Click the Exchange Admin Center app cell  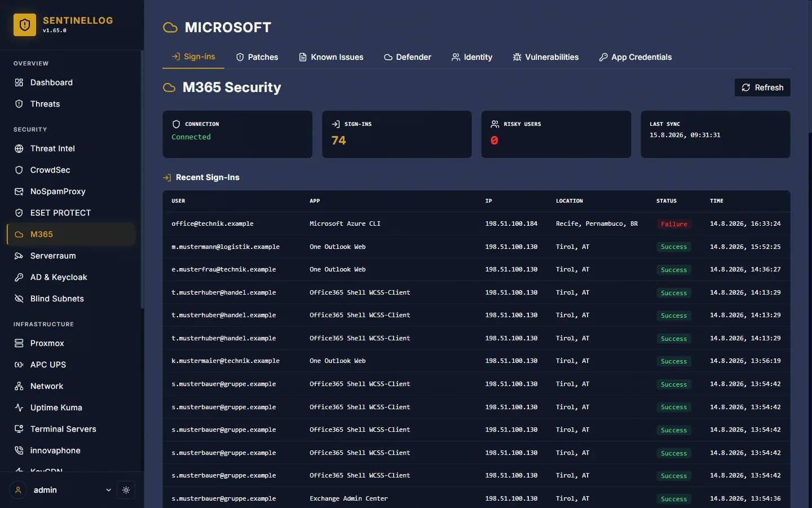(x=348, y=498)
